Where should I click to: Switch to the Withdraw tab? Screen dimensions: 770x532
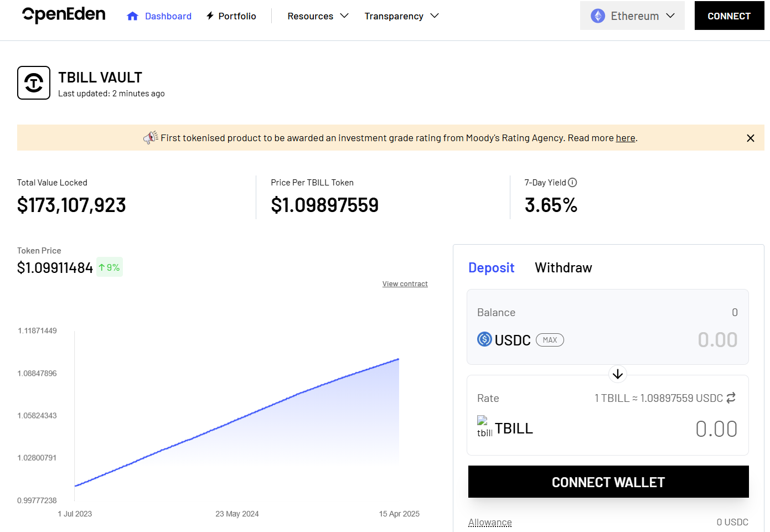[564, 268]
